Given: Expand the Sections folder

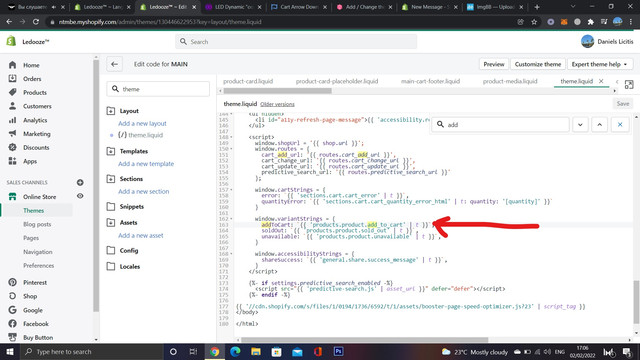Looking at the screenshot, I should pos(111,179).
